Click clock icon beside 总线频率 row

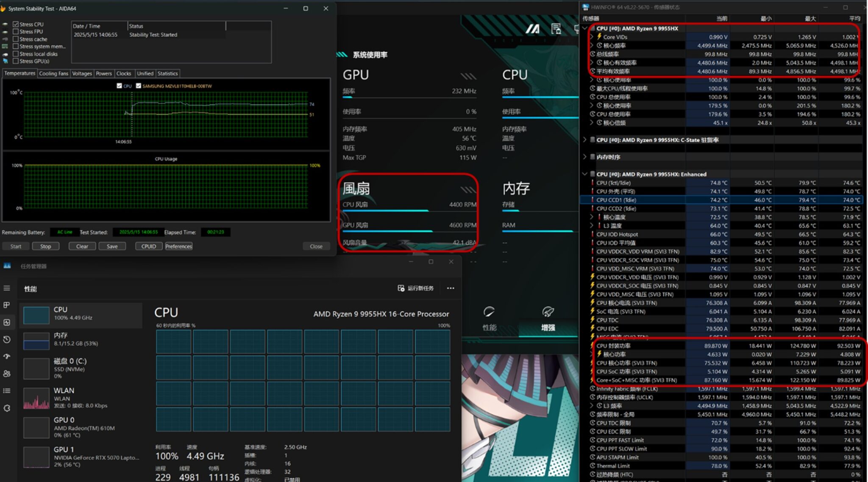593,54
